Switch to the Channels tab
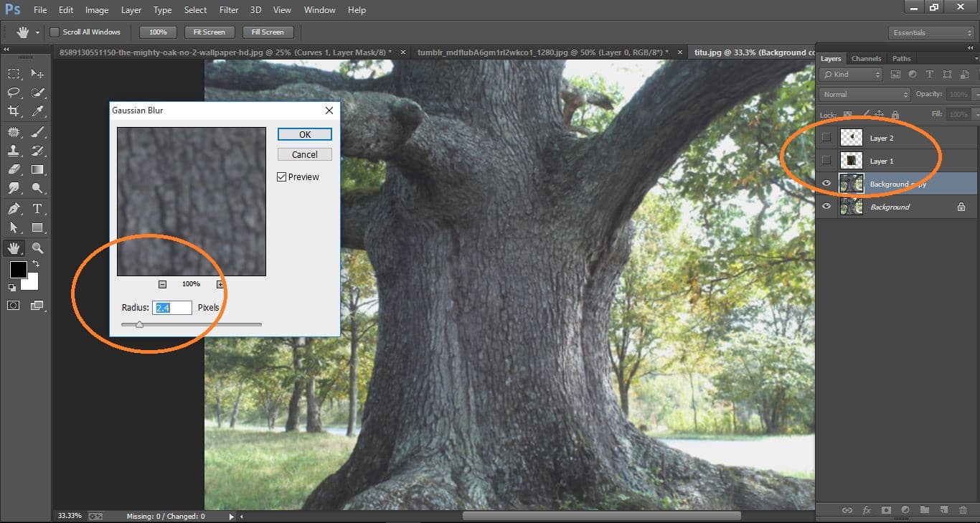The image size is (980, 523). pos(866,58)
